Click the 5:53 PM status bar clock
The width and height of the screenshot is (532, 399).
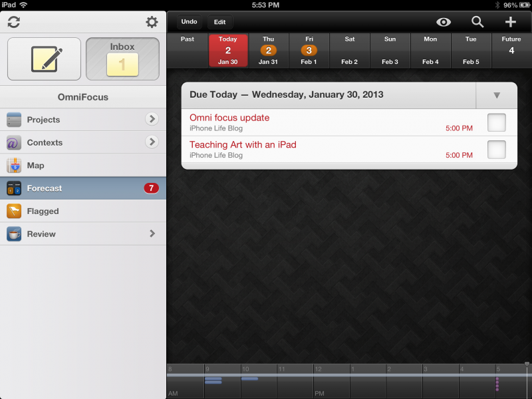tap(265, 5)
